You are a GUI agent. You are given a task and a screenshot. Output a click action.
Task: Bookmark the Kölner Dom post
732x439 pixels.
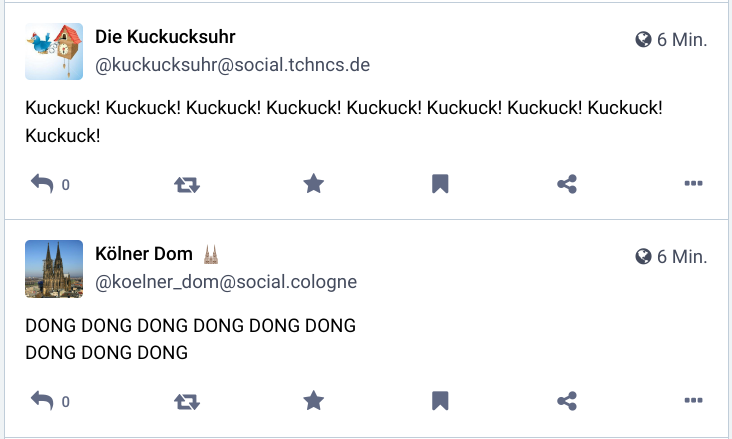point(439,401)
